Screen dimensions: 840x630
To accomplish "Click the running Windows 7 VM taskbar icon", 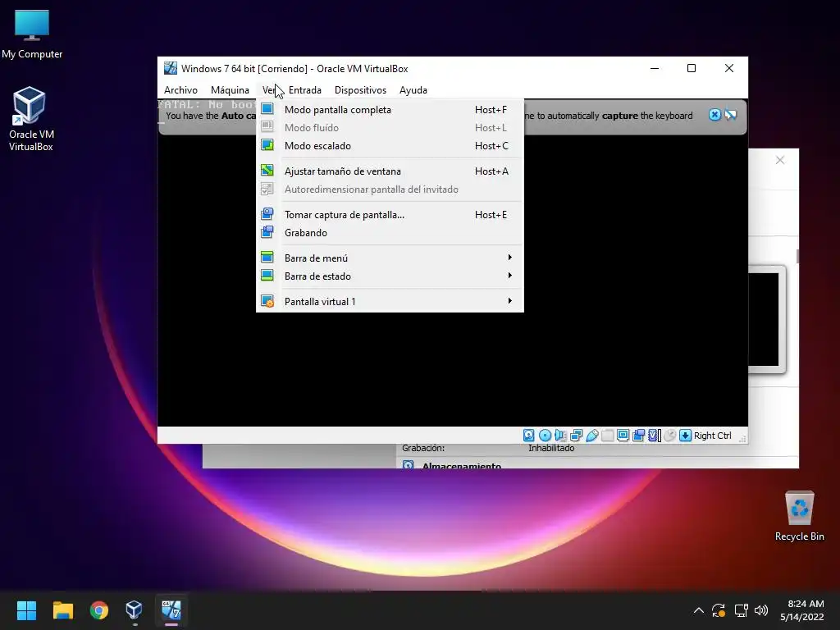I will pyautogui.click(x=171, y=609).
